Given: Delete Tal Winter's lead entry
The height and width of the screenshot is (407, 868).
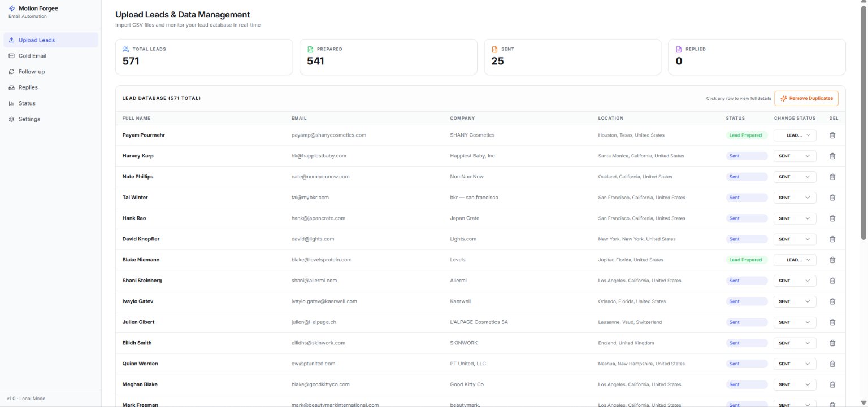Looking at the screenshot, I should point(832,198).
